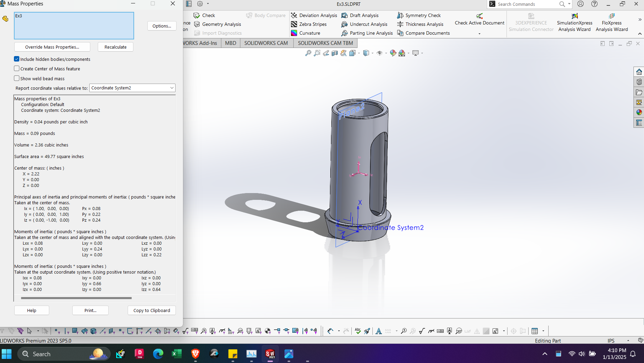The height and width of the screenshot is (363, 644).
Task: Enable Create Center of Mass feature
Action: pyautogui.click(x=17, y=68)
